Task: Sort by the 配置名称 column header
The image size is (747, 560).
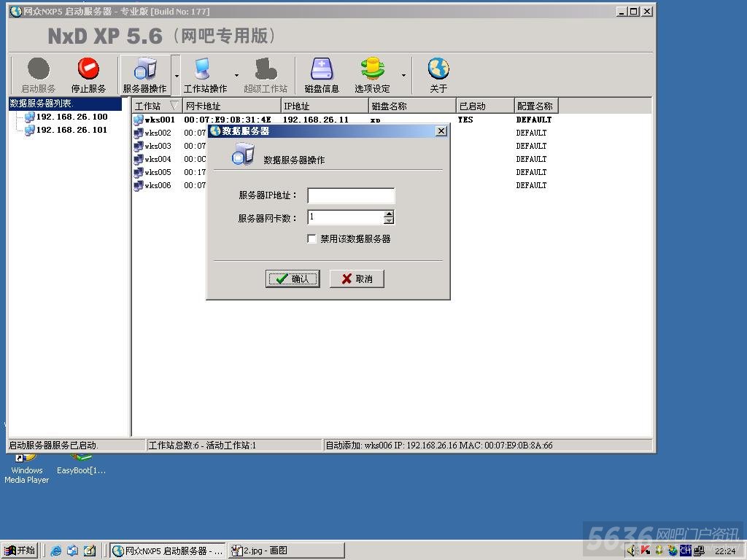Action: tap(536, 106)
